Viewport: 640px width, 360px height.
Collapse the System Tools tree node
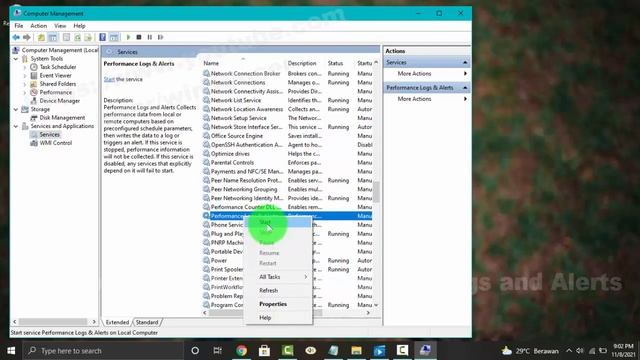(16, 59)
